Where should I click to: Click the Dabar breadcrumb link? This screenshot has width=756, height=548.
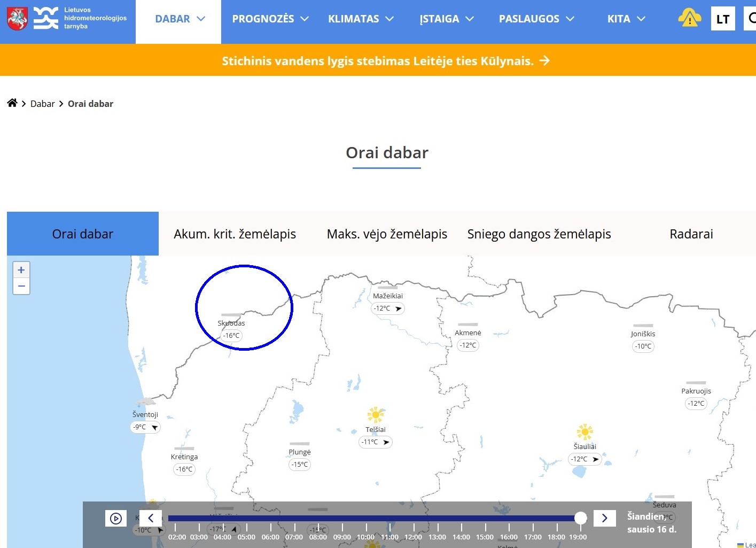[x=42, y=104]
